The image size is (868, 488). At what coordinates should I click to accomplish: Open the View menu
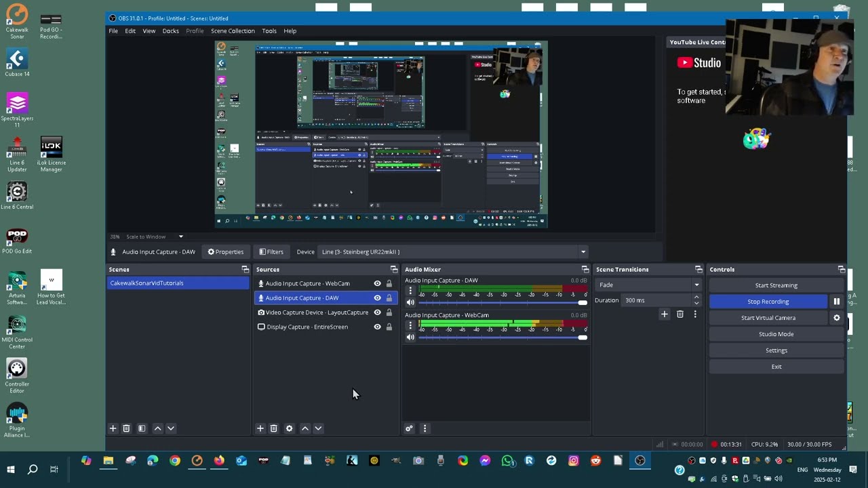click(x=149, y=31)
